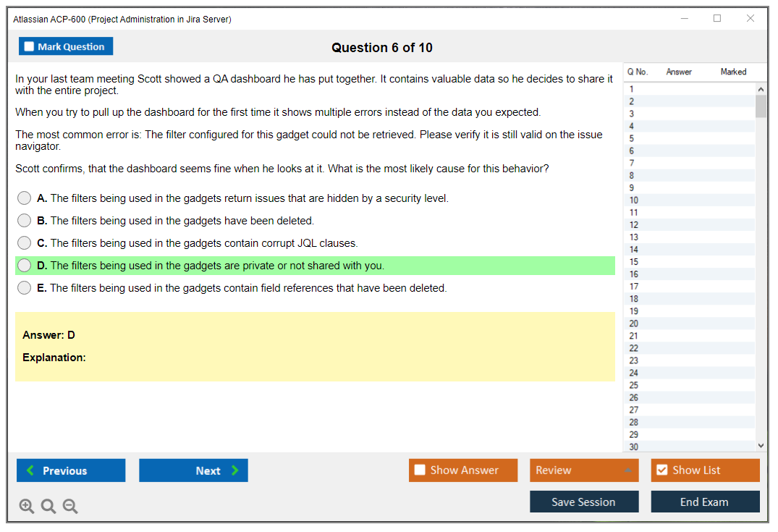Expand the Review dropdown arrow

click(x=627, y=470)
